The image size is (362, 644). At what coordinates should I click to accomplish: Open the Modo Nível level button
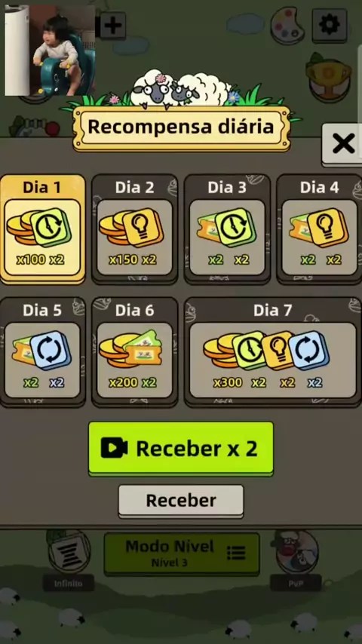pyautogui.click(x=182, y=554)
